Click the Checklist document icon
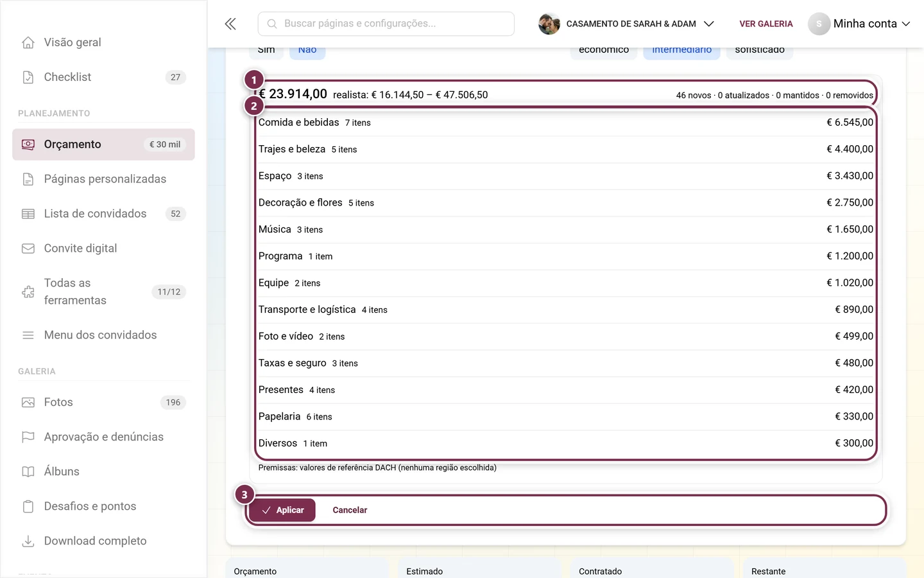 [x=28, y=77]
